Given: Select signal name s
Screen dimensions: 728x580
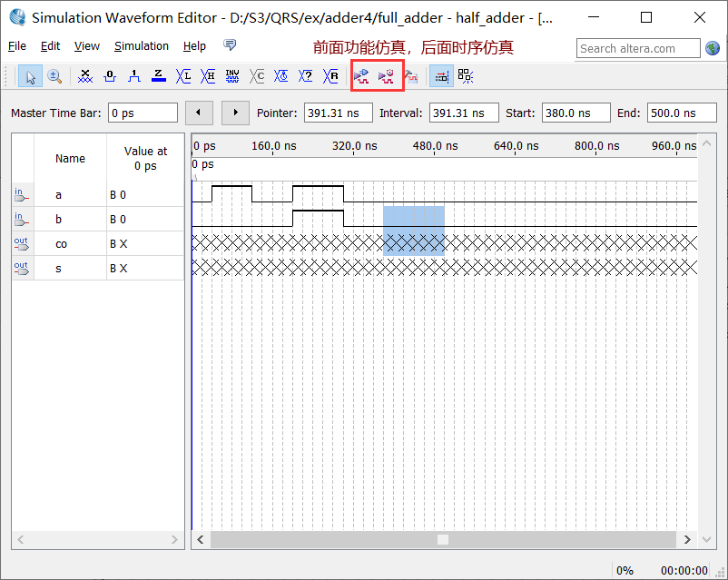Looking at the screenshot, I should tap(58, 269).
